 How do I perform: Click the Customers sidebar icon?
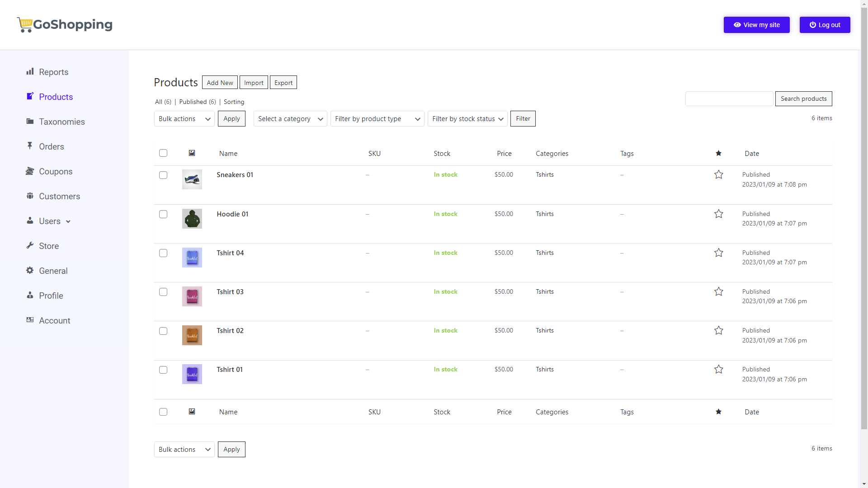pos(29,196)
